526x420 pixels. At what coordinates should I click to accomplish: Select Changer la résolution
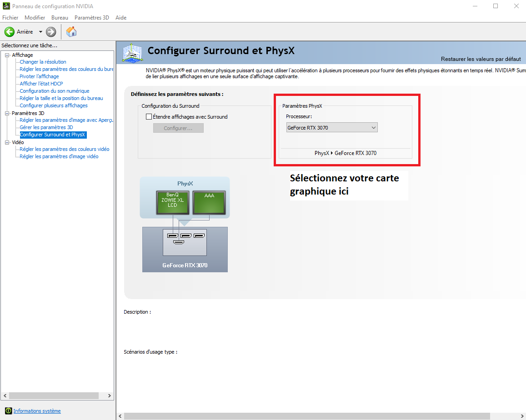pyautogui.click(x=43, y=62)
